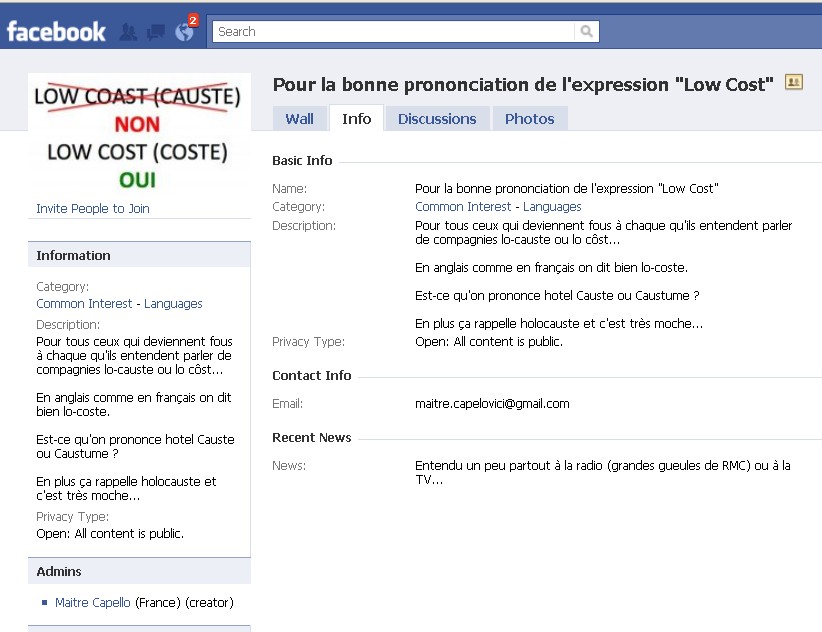Open the notifications globe icon
The width and height of the screenshot is (822, 632).
coord(184,32)
